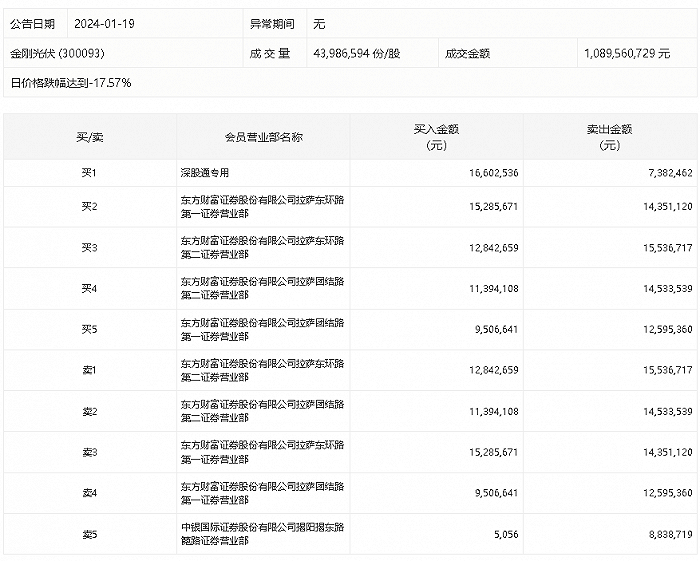
Task: Select the 卖5 row label
Action: pos(89,534)
